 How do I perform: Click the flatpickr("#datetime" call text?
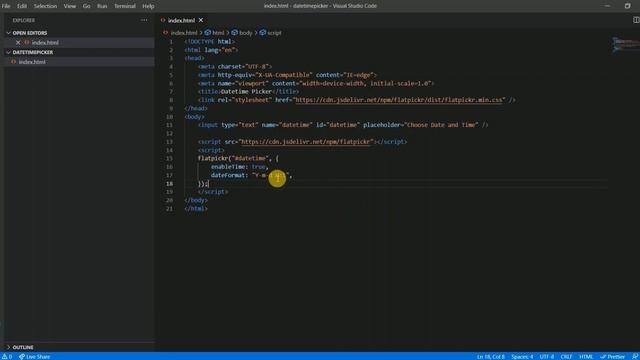[x=233, y=158]
